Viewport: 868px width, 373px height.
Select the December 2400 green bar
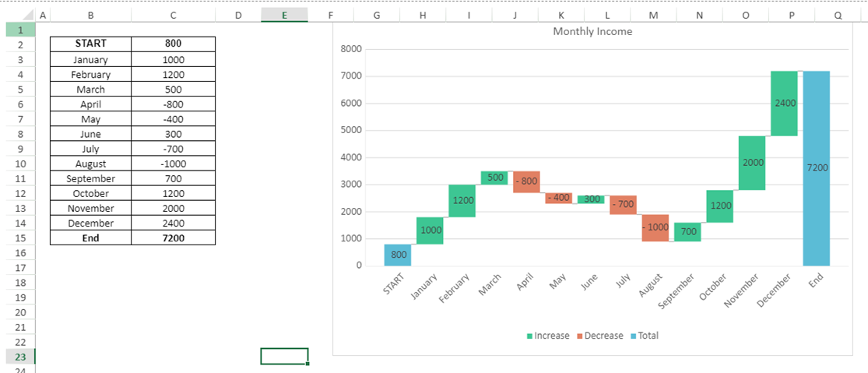click(784, 103)
